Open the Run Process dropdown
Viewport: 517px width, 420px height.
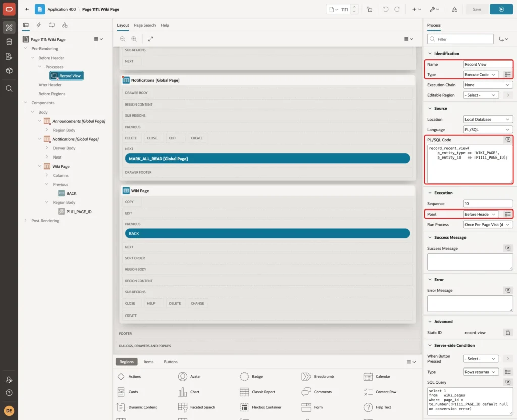[488, 225]
